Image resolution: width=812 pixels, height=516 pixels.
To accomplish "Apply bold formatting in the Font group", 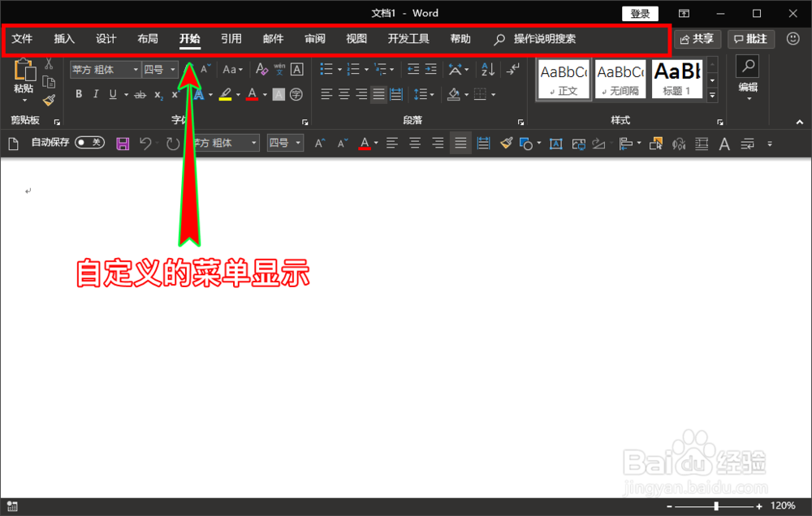I will point(79,94).
